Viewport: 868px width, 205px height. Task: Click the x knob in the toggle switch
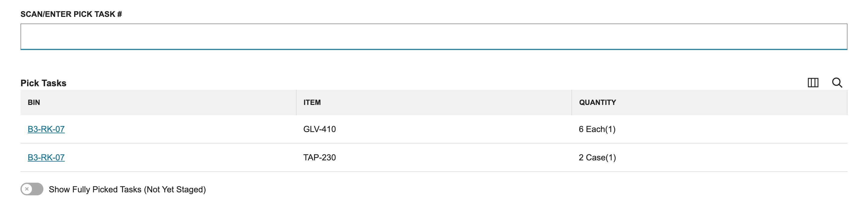[x=27, y=189]
